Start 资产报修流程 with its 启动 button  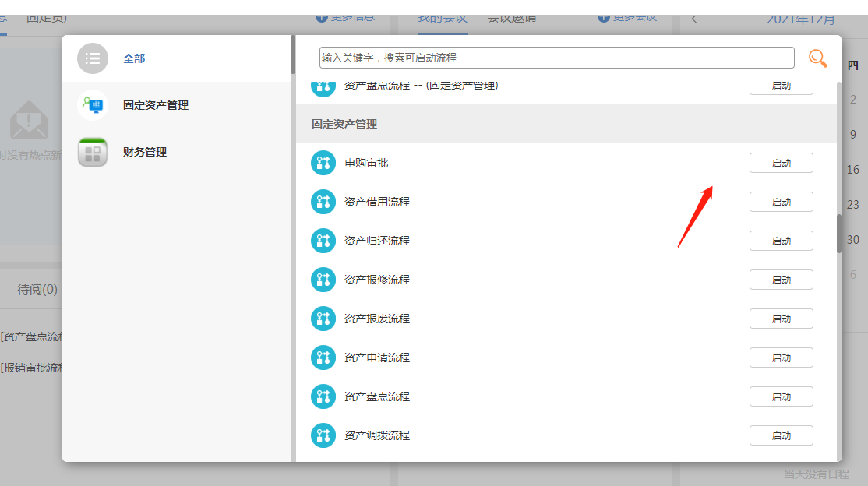click(781, 280)
